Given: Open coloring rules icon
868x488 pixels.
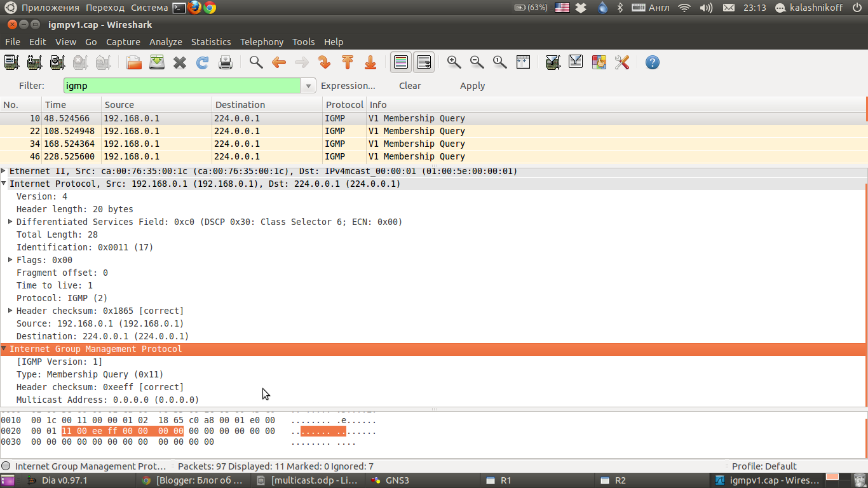Looking at the screenshot, I should tap(599, 62).
